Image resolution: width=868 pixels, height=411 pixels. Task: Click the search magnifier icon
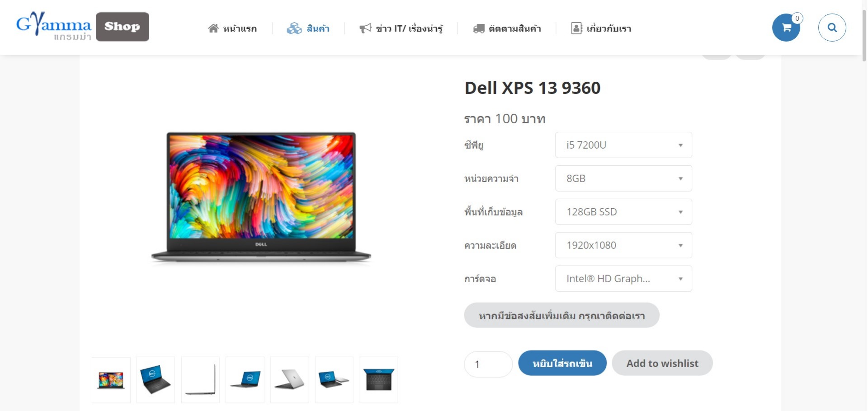coord(832,28)
